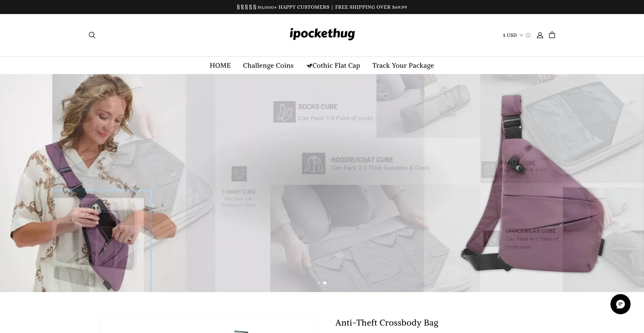Image resolution: width=644 pixels, height=333 pixels.
Task: Select the second carousel slide dot
Action: (x=325, y=283)
